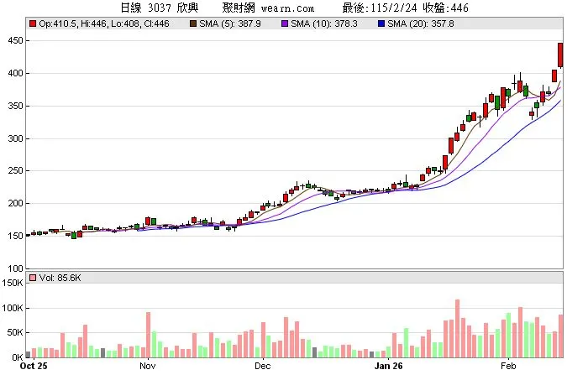
Task: Click the '最後:115/2/24' date text
Action: coord(380,8)
